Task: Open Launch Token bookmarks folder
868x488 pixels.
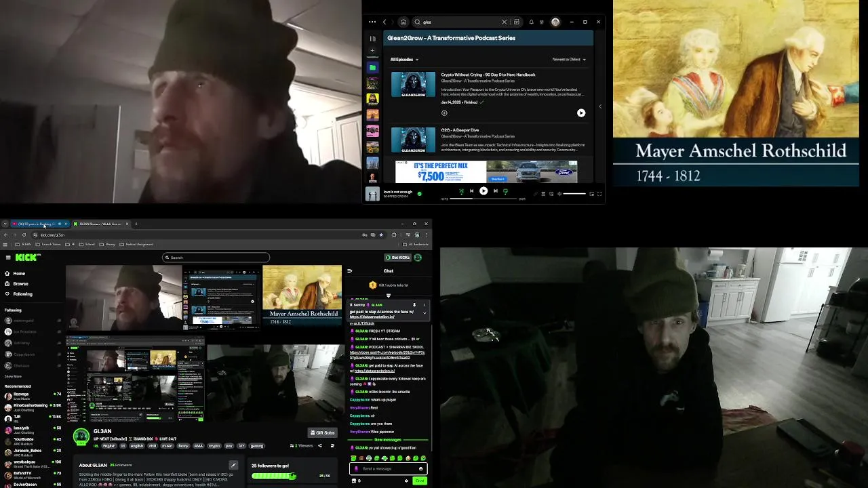Action: (48, 244)
